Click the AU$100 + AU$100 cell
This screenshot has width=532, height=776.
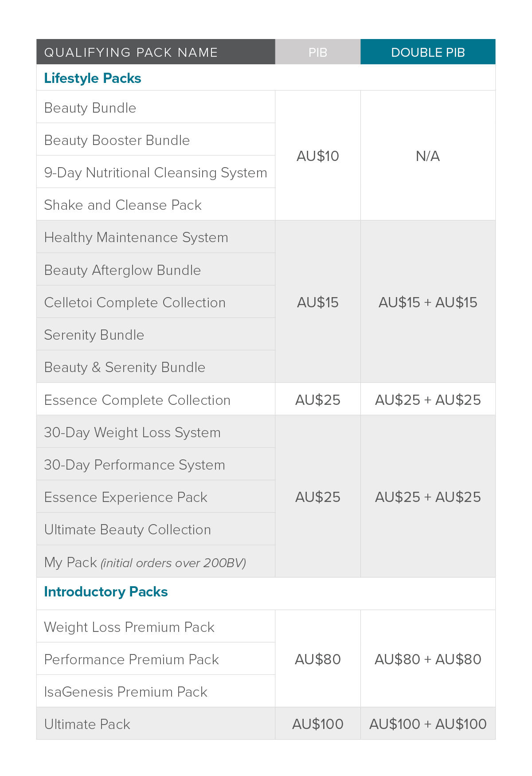click(x=428, y=723)
